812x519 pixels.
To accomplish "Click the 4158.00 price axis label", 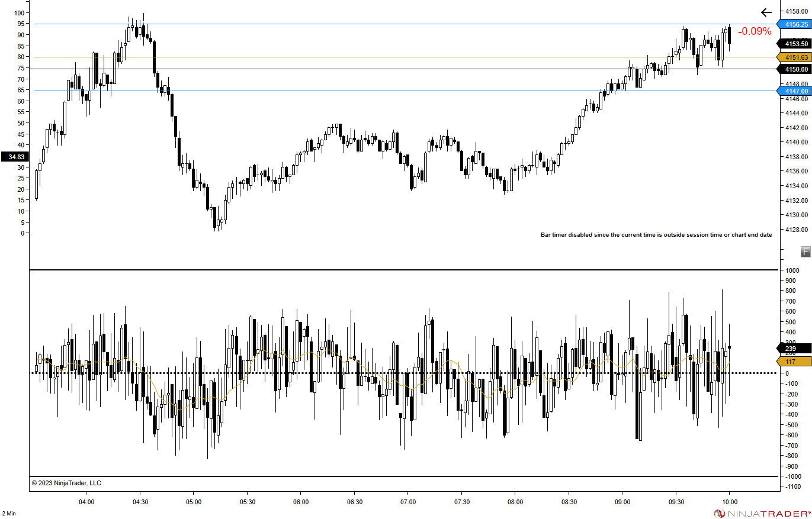I will tap(796, 11).
